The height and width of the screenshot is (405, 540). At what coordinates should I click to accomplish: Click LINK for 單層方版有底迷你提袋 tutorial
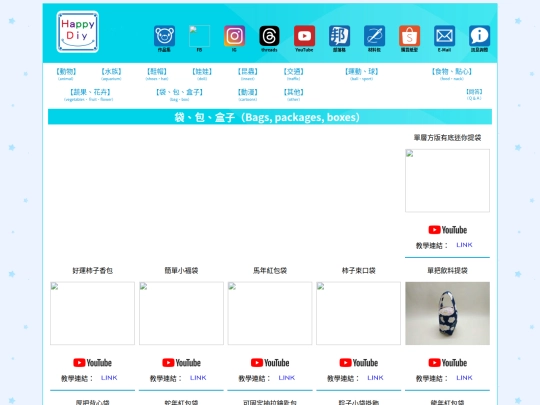point(464,245)
